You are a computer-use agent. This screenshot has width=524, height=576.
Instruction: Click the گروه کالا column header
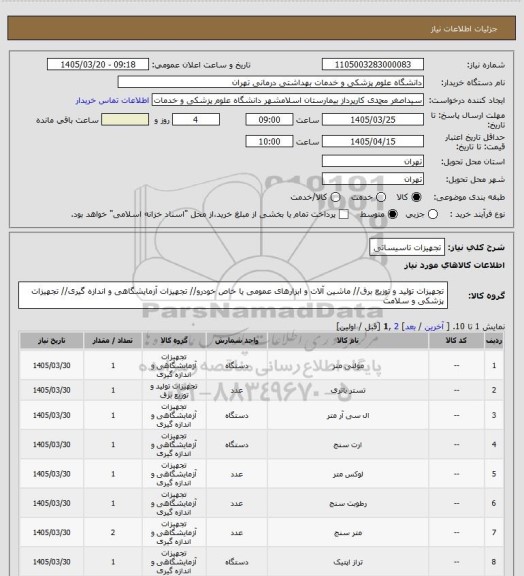pyautogui.click(x=174, y=341)
